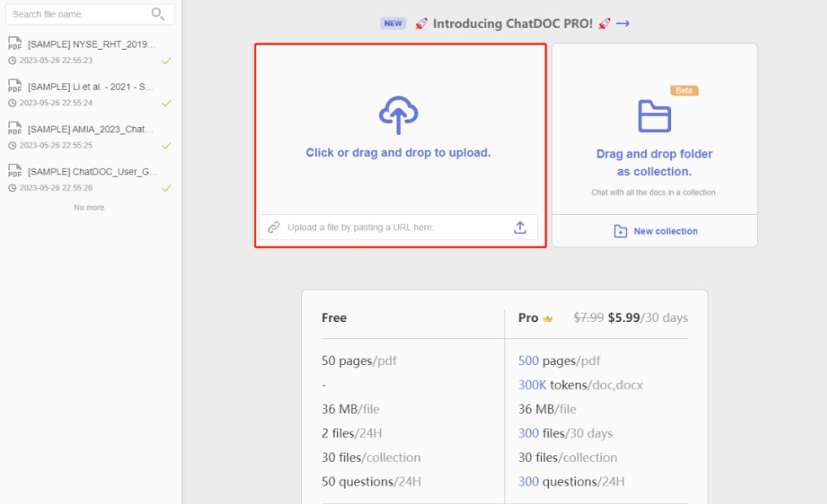
Task: Click '50 pages/pdf' in Free column
Action: tap(358, 361)
